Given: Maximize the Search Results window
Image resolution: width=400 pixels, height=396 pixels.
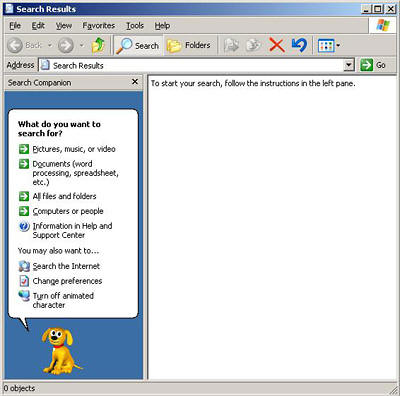Looking at the screenshot, I should [x=378, y=9].
